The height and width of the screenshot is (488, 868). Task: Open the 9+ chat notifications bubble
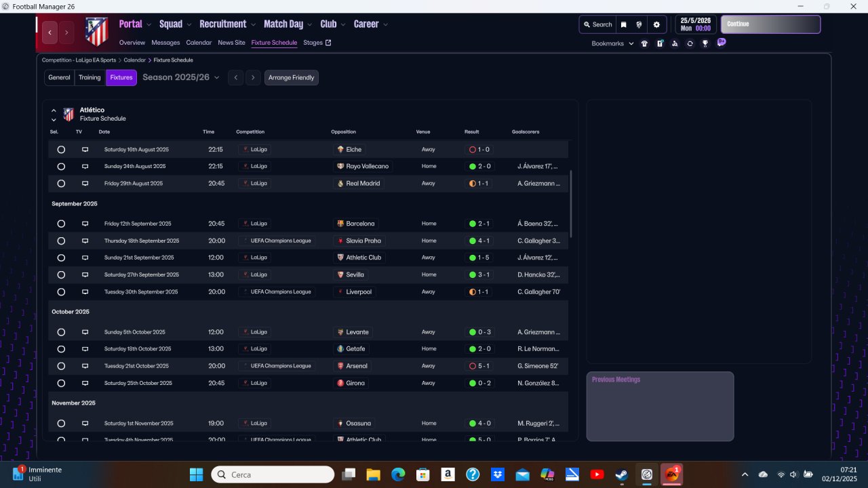(722, 42)
